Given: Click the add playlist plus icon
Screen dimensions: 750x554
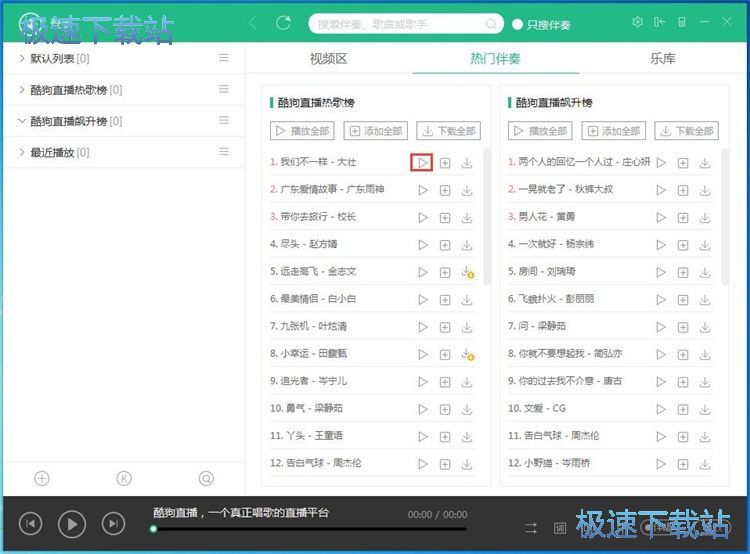Looking at the screenshot, I should (42, 478).
